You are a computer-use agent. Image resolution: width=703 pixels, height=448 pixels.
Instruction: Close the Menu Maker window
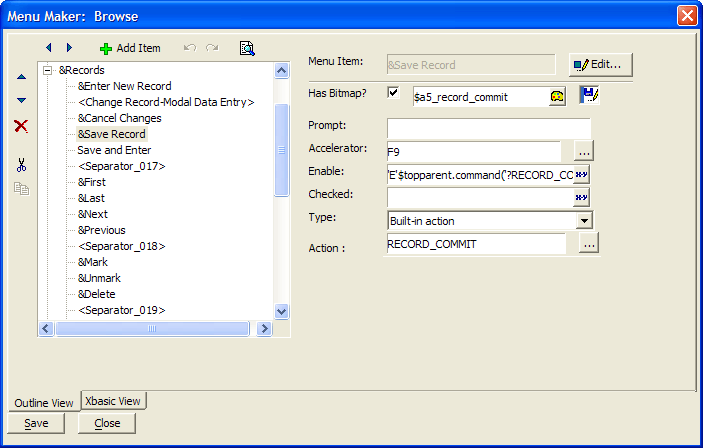(x=687, y=16)
